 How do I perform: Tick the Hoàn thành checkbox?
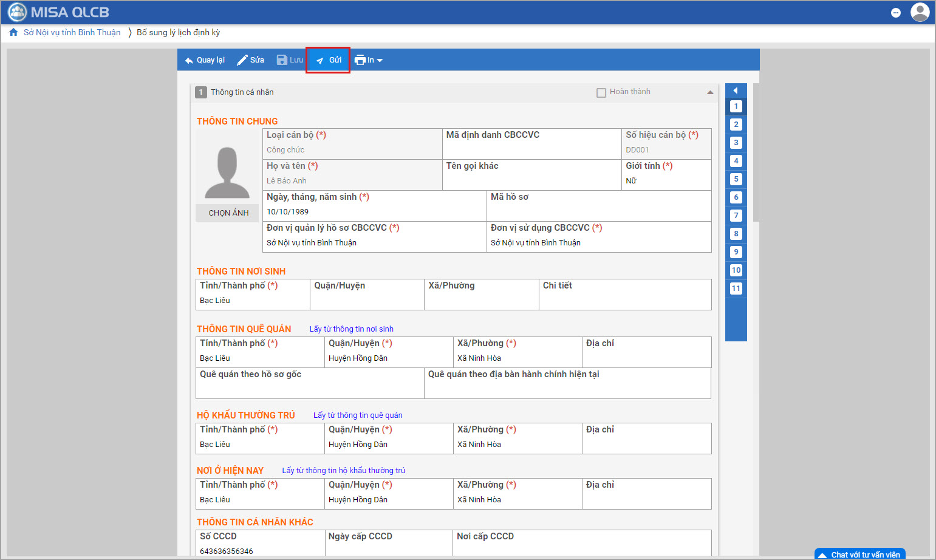point(601,93)
